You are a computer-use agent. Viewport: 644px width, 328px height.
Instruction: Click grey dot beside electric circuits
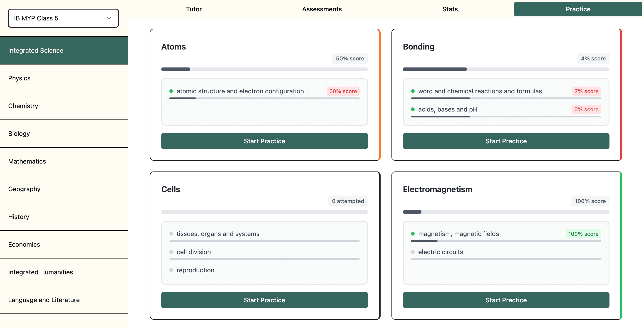click(413, 252)
